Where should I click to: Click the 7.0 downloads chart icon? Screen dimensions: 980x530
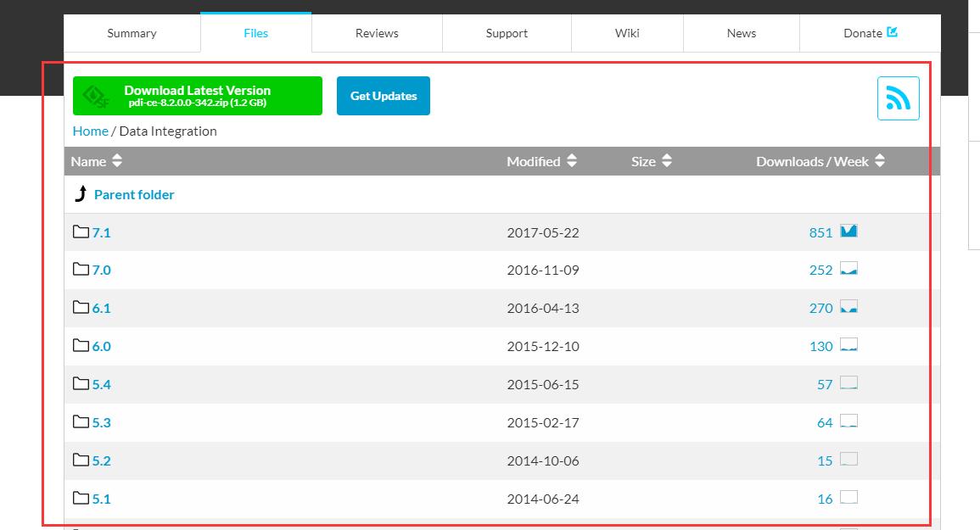848,269
